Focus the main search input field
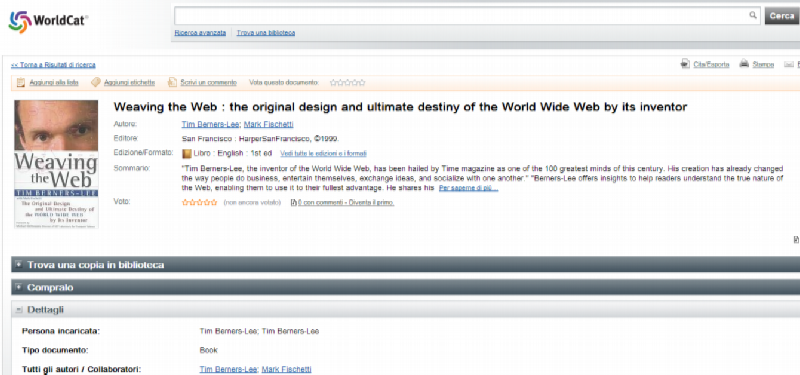The image size is (800, 375). (x=467, y=16)
